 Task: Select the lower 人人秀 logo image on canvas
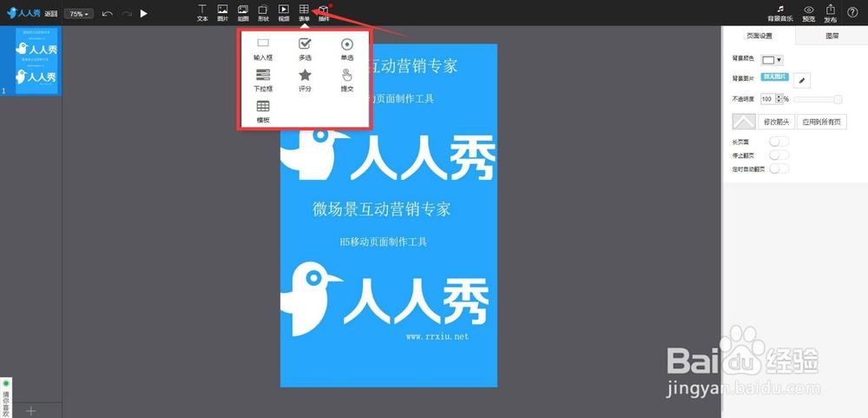[385, 299]
